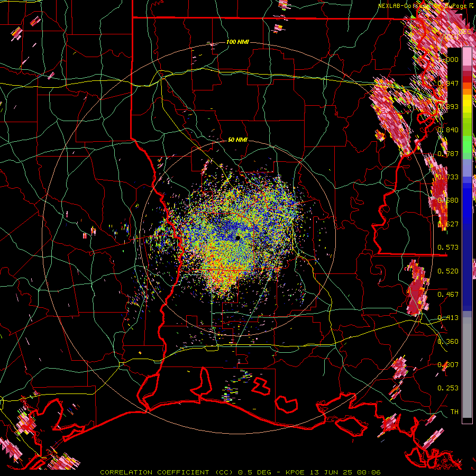Click the 0.253 legend value
Image resolution: width=476 pixels, height=476 pixels.
click(448, 388)
